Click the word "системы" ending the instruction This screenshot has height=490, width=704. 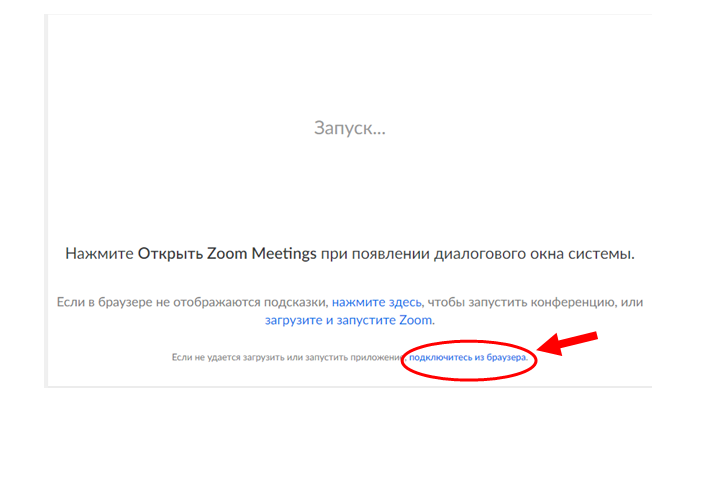[x=602, y=254]
